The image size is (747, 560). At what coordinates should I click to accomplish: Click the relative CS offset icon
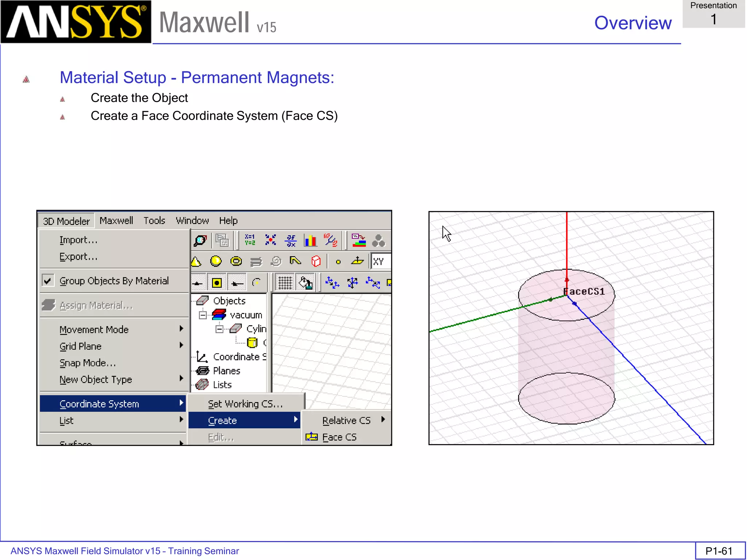pos(332,283)
